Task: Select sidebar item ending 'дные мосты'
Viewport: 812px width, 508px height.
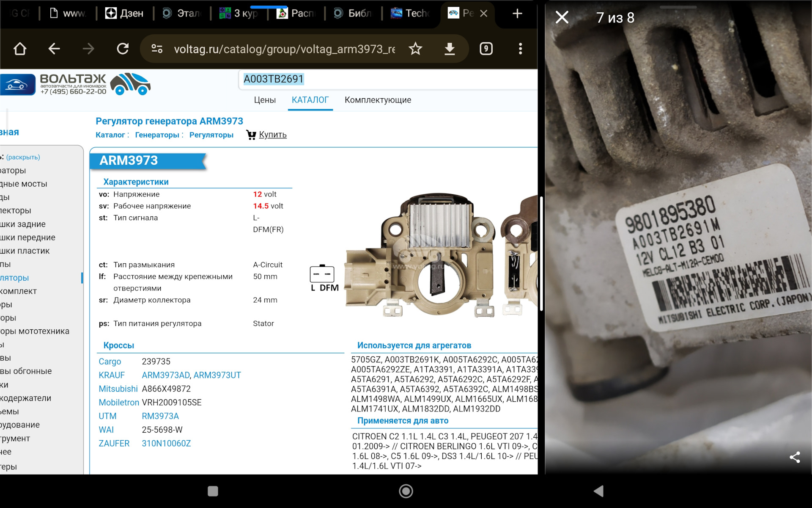Action: [24, 184]
